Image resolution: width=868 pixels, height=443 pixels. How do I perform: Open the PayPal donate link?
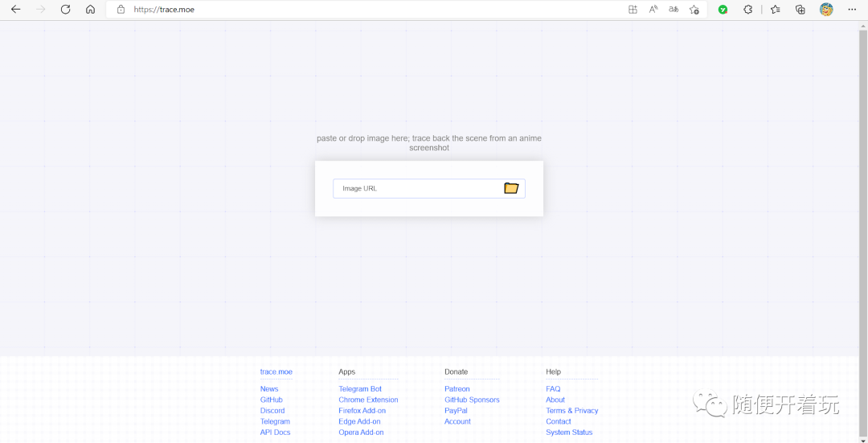point(457,410)
